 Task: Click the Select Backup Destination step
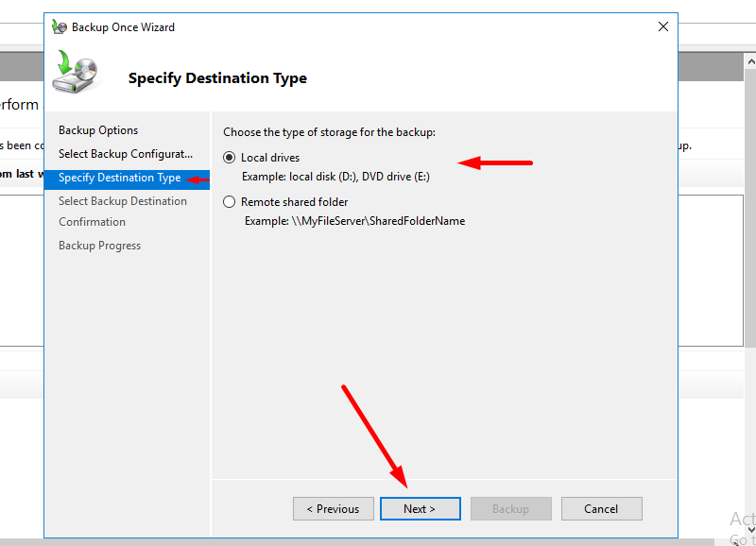coord(123,201)
